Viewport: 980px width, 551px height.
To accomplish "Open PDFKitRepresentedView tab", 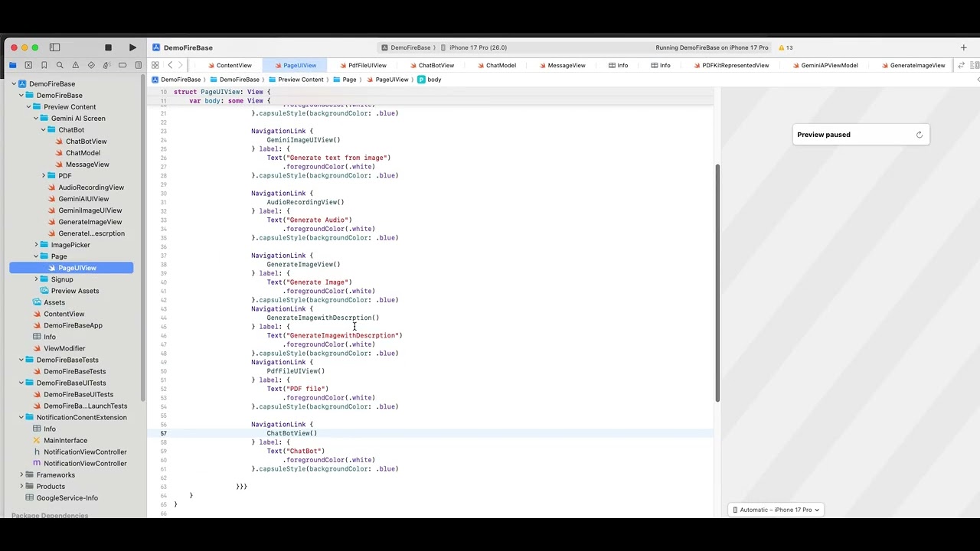I will pos(730,65).
